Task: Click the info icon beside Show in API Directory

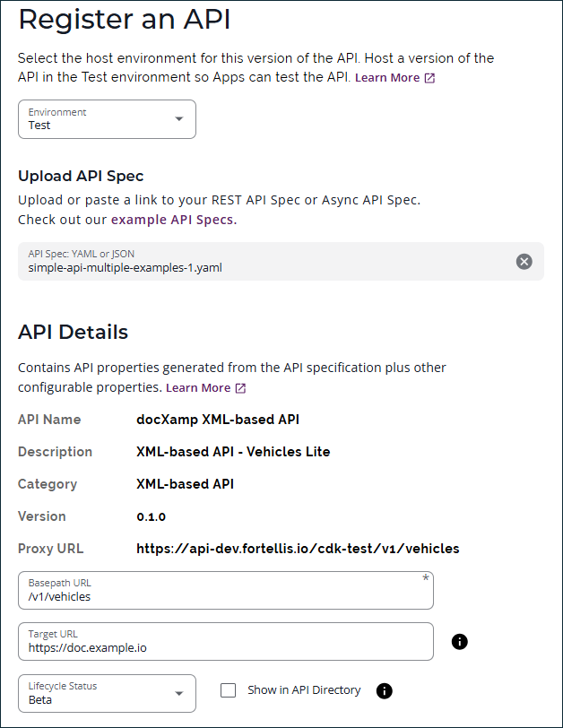Action: click(x=385, y=690)
